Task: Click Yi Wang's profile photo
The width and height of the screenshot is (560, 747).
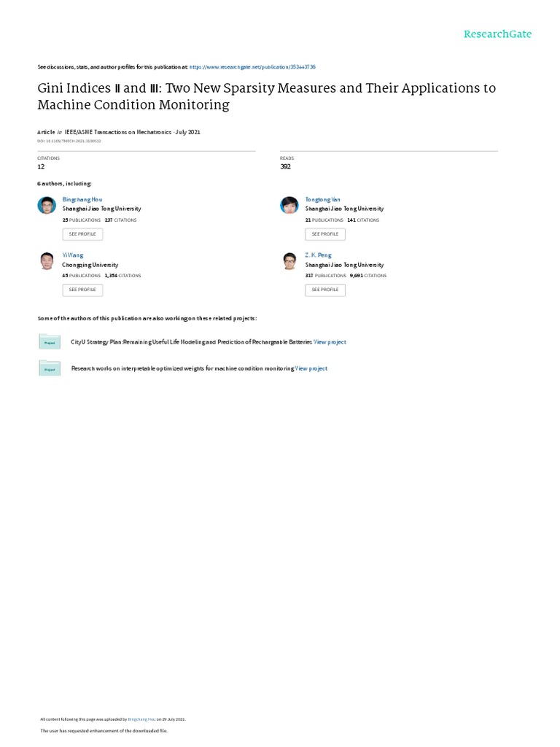Action: [x=47, y=261]
